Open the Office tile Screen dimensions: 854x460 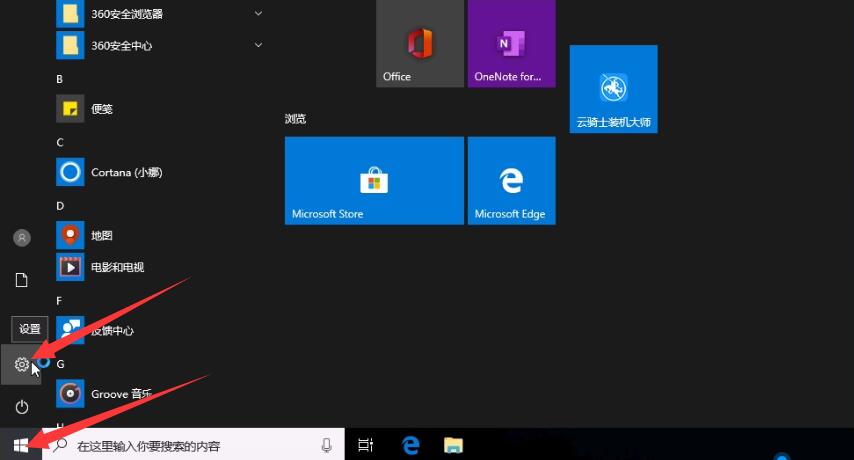click(420, 43)
